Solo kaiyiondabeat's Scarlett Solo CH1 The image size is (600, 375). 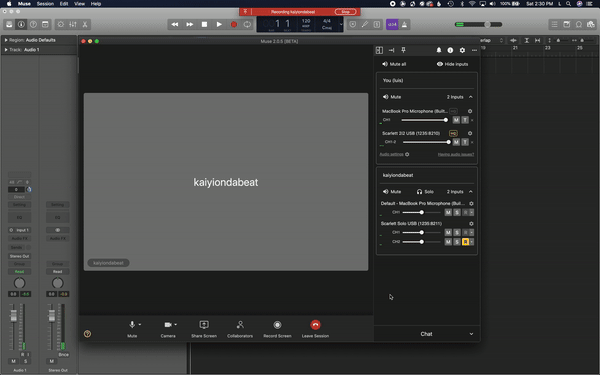(x=457, y=232)
